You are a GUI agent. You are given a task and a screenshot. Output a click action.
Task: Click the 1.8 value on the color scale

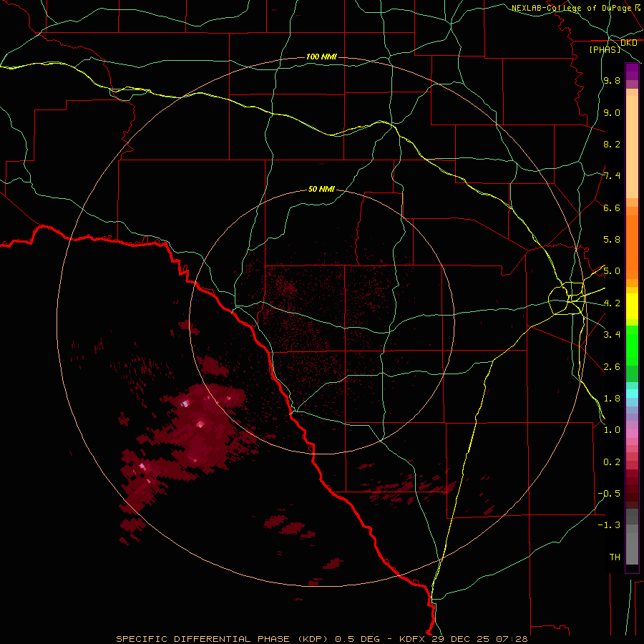pos(612,399)
